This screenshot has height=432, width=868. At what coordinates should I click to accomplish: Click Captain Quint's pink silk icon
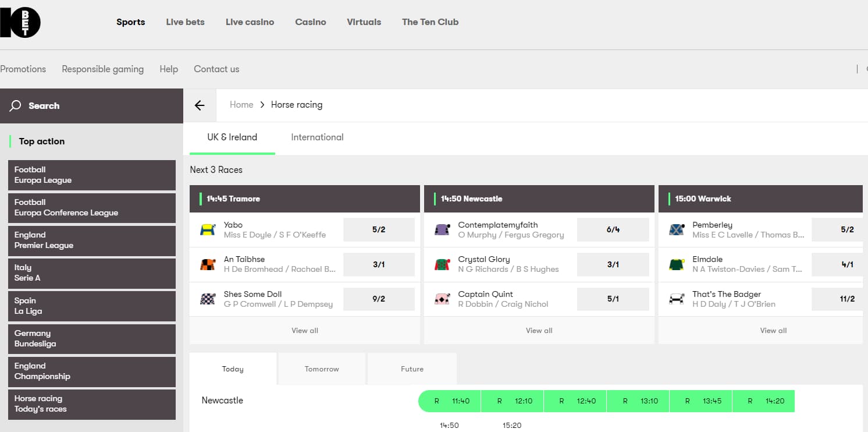(442, 299)
